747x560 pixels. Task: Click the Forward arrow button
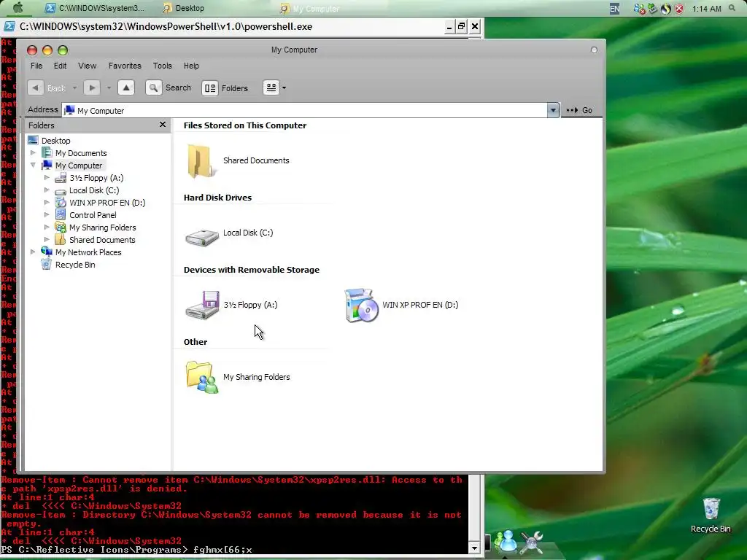click(x=91, y=87)
